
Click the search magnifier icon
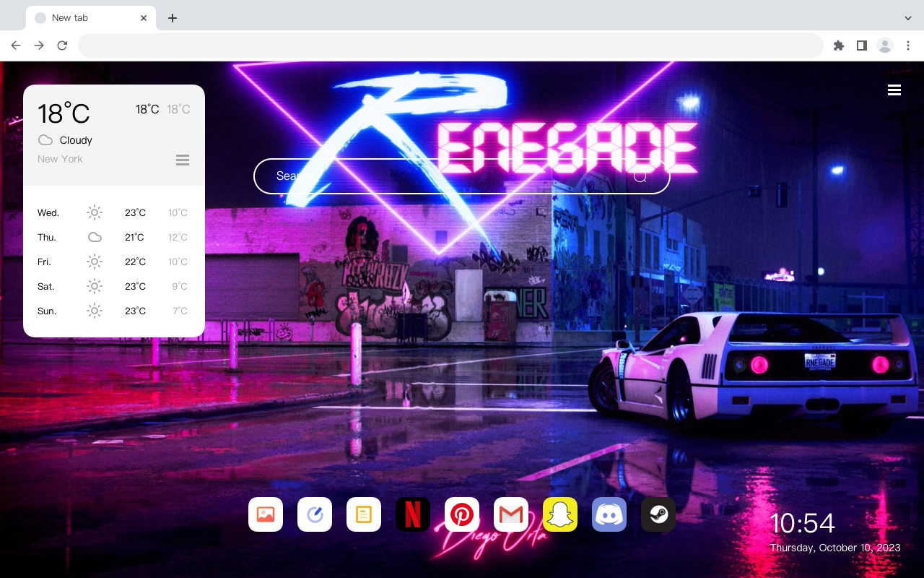(640, 176)
